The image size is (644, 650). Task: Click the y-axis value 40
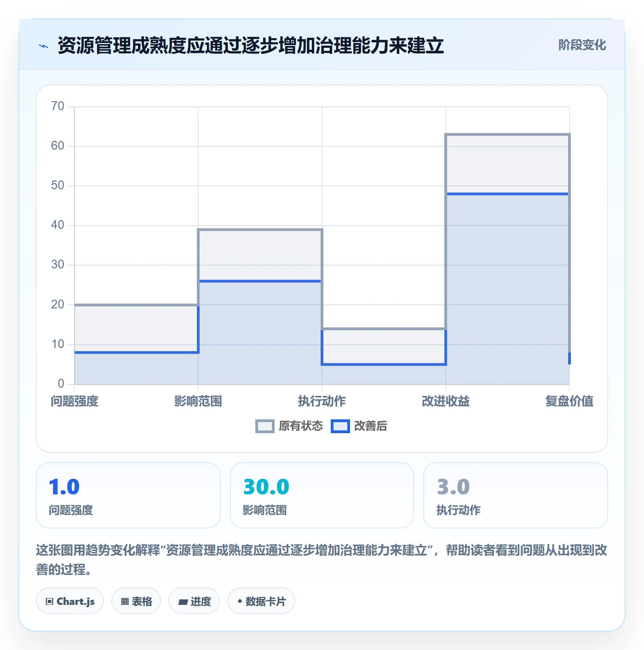click(x=58, y=225)
